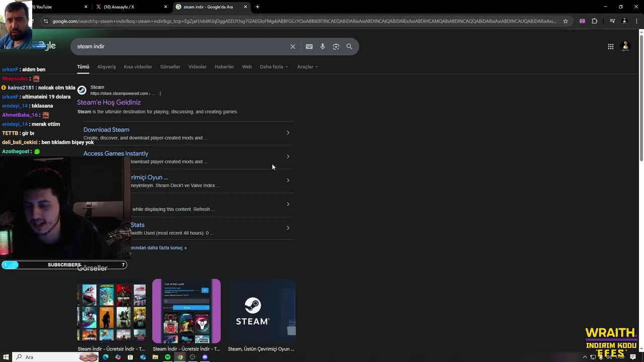Open the Download Steam link

coord(106,130)
